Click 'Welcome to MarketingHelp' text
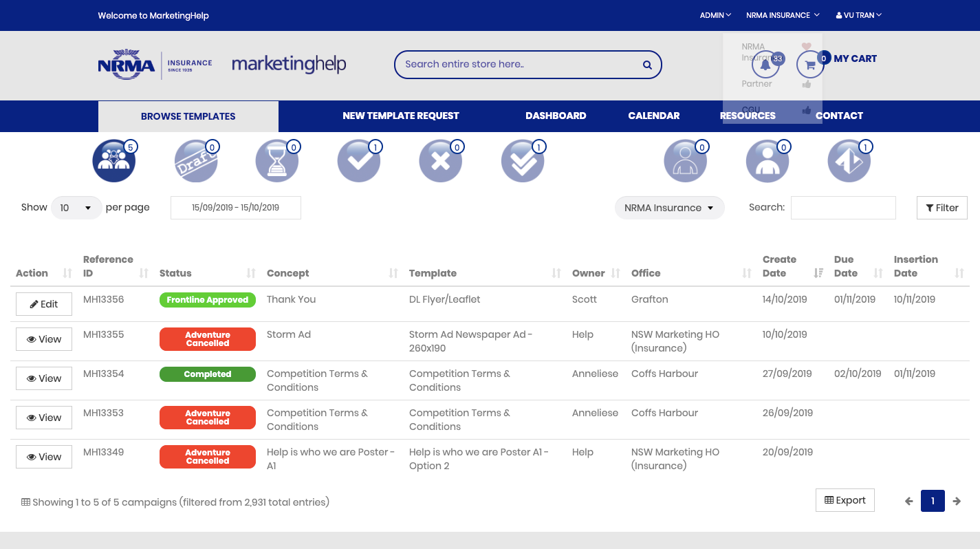 point(153,15)
